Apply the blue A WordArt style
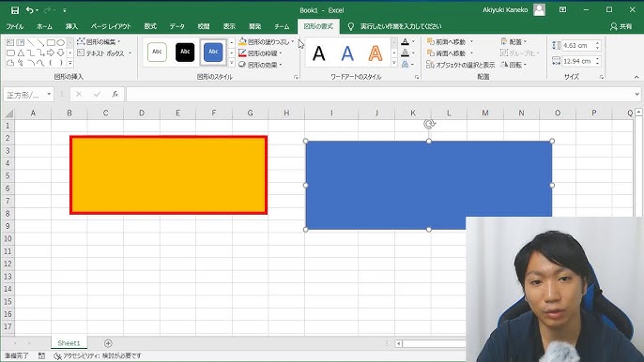This screenshot has height=362, width=644. pos(347,53)
